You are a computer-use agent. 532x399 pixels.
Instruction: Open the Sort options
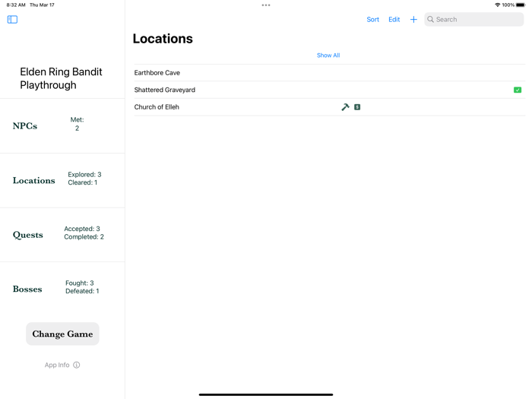(372, 19)
